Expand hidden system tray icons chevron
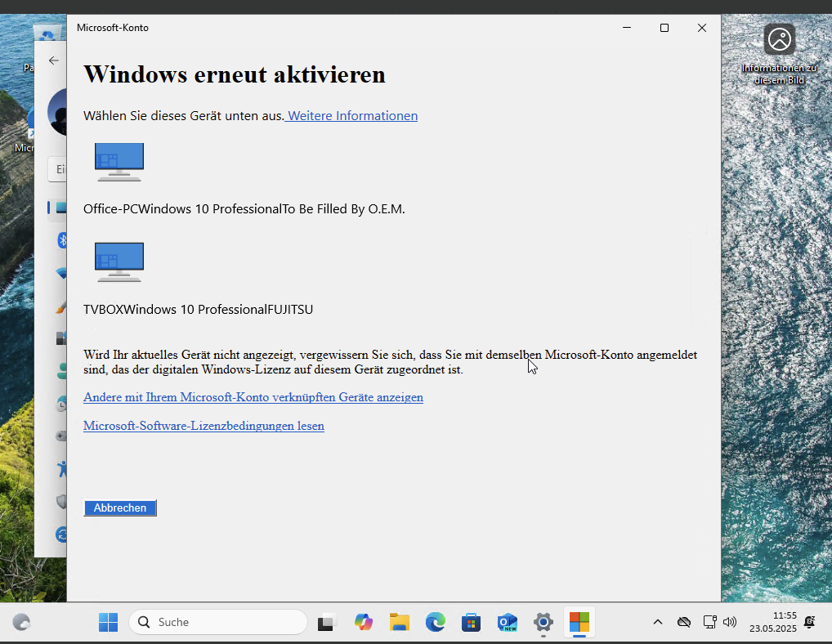 [x=657, y=622]
